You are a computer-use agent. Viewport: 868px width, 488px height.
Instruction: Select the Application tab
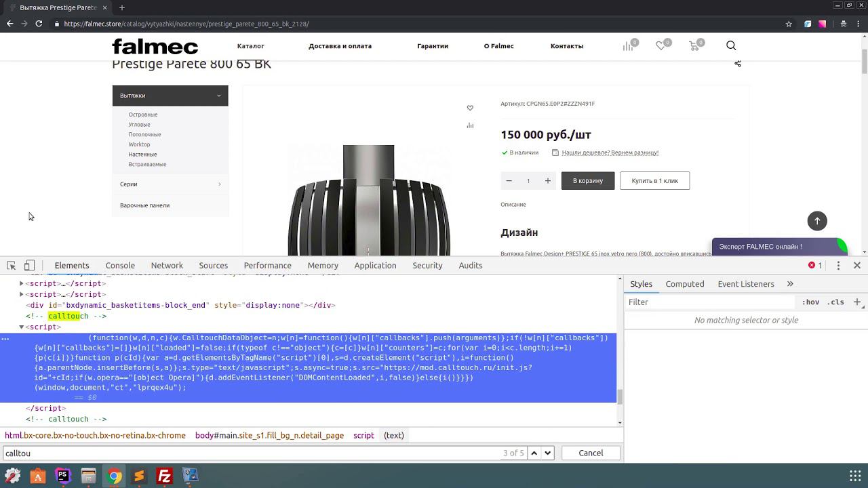(375, 265)
